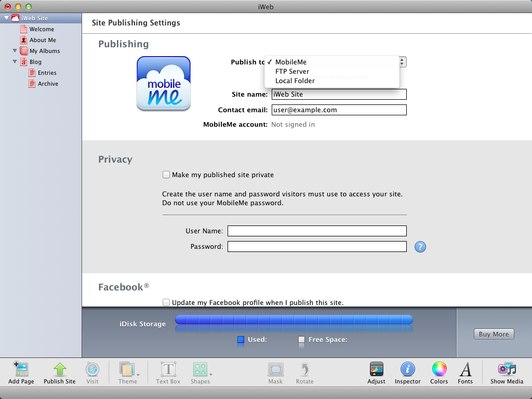
Task: Select My Albums in sidebar
Action: 45,51
